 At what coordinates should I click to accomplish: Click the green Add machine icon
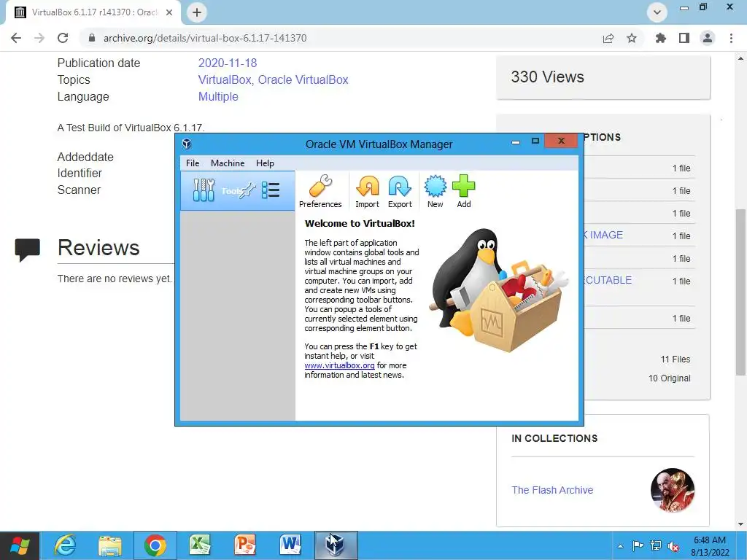(x=463, y=191)
